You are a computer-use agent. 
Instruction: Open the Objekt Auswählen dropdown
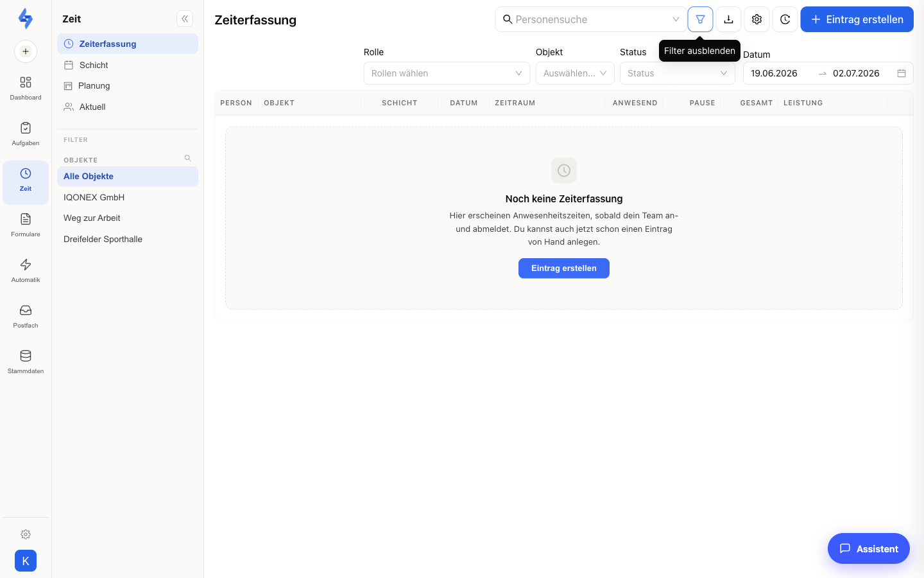pos(575,73)
